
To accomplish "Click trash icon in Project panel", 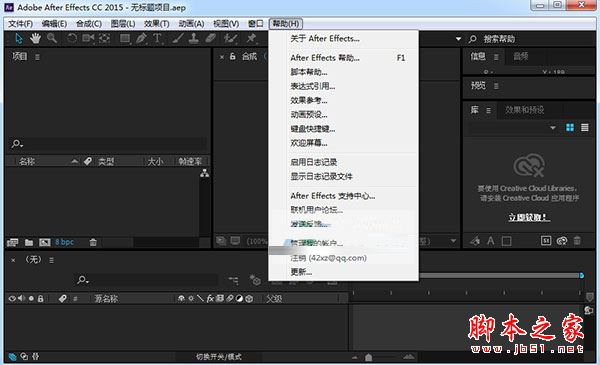I will click(x=93, y=242).
